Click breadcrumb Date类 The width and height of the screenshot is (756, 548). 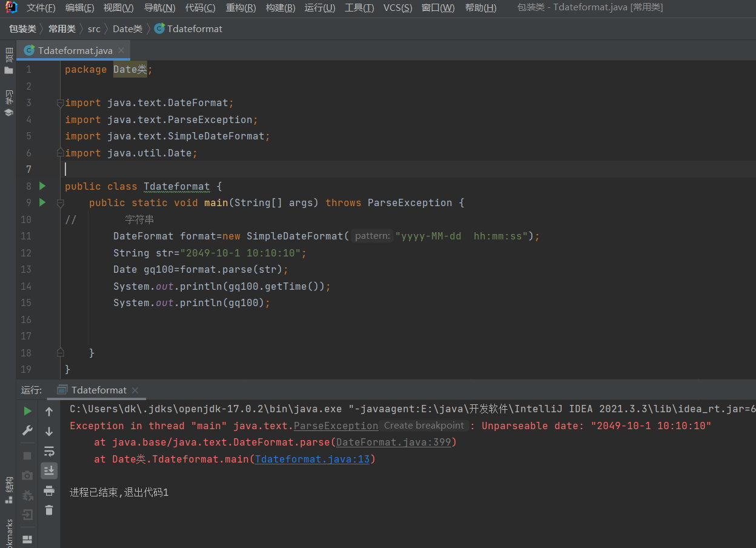coord(127,28)
